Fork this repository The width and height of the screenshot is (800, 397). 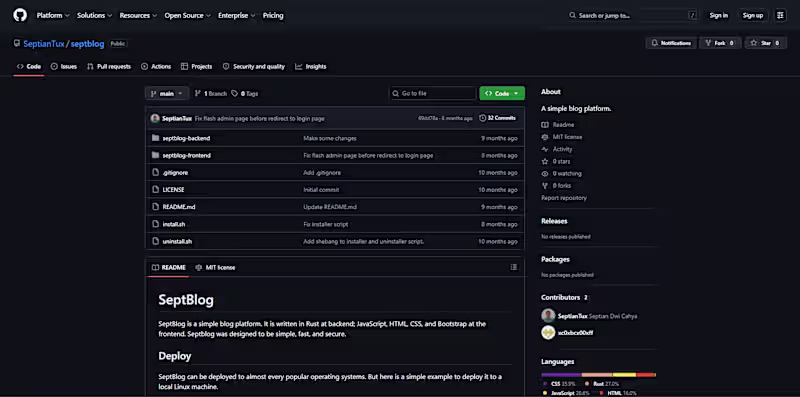click(x=719, y=43)
